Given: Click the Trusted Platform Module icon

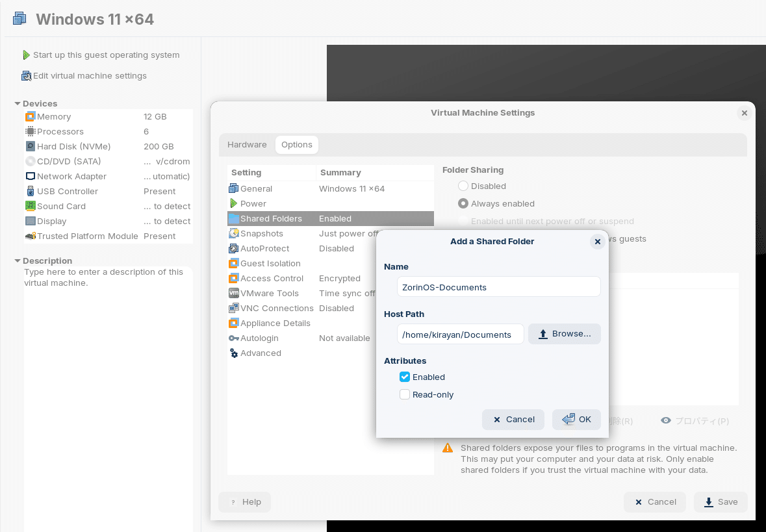Looking at the screenshot, I should (x=29, y=236).
